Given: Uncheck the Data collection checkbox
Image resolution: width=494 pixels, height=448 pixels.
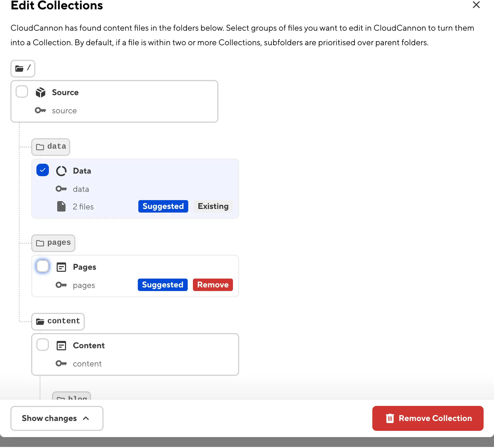Looking at the screenshot, I should [42, 170].
